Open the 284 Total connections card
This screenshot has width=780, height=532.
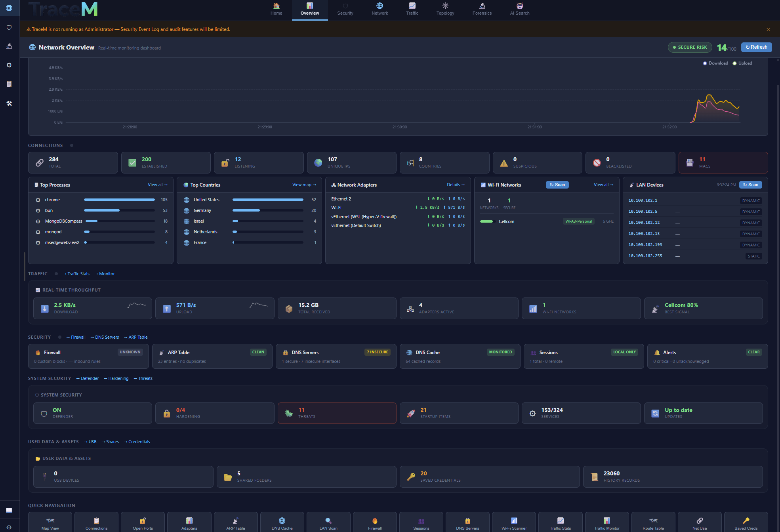[73, 162]
